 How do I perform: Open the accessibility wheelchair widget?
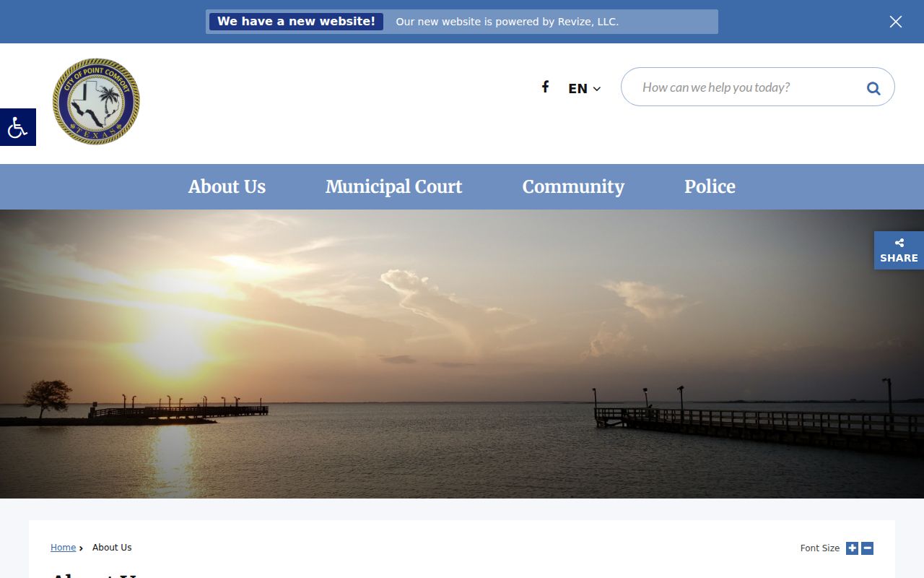click(x=17, y=127)
